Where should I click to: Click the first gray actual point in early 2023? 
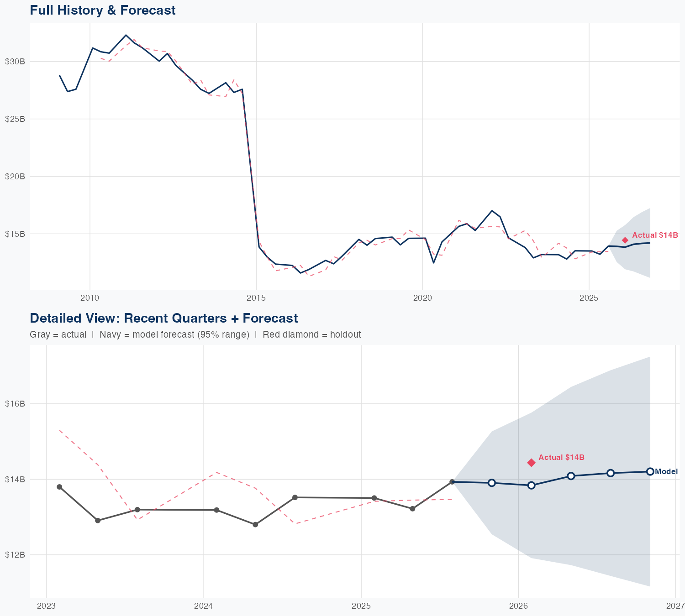(x=59, y=487)
